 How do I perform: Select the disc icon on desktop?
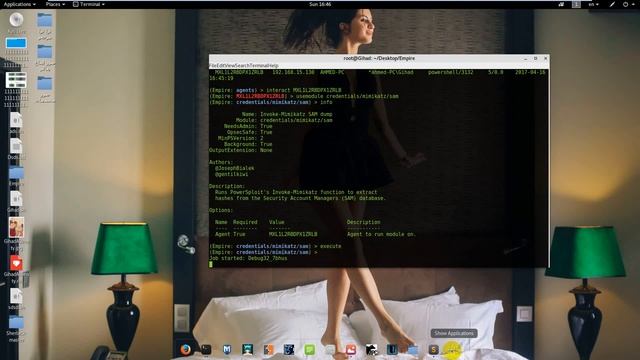[x=16, y=20]
